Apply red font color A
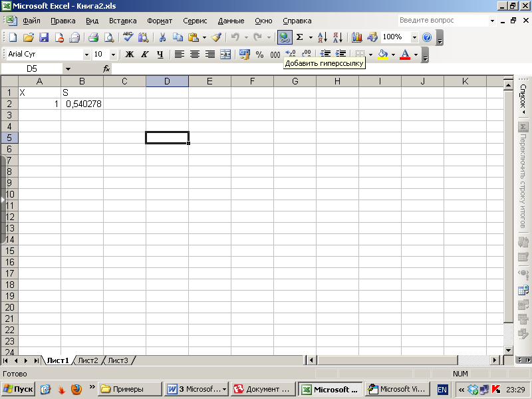This screenshot has width=532, height=399. [405, 54]
